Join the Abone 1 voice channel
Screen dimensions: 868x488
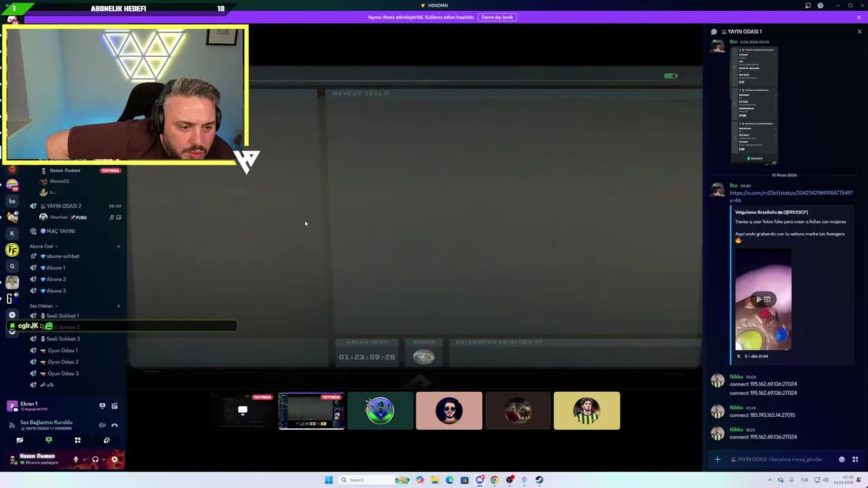click(x=75, y=268)
